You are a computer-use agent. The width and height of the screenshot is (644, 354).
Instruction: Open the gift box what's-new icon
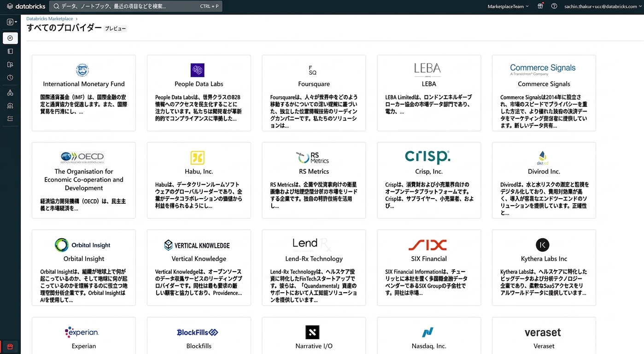[540, 6]
